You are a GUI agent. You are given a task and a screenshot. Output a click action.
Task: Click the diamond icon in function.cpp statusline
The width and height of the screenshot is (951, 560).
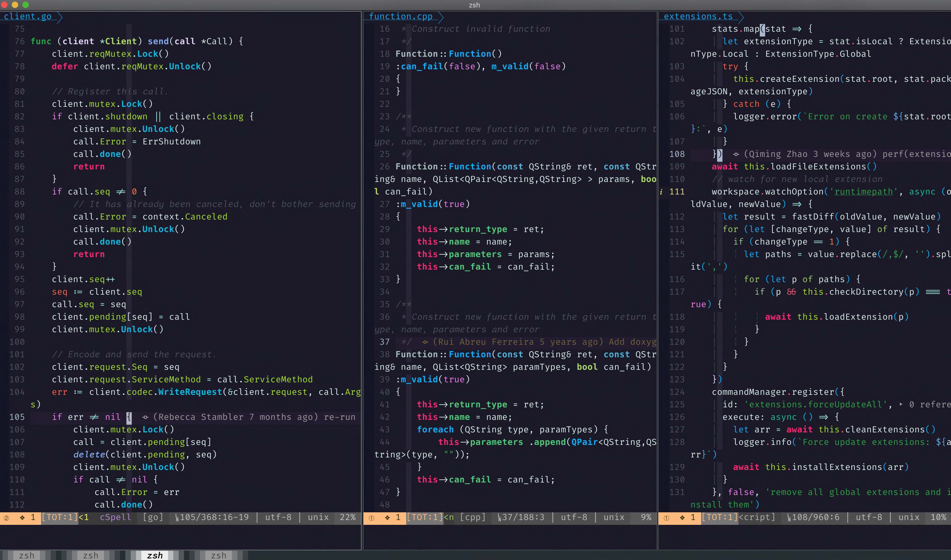387,517
